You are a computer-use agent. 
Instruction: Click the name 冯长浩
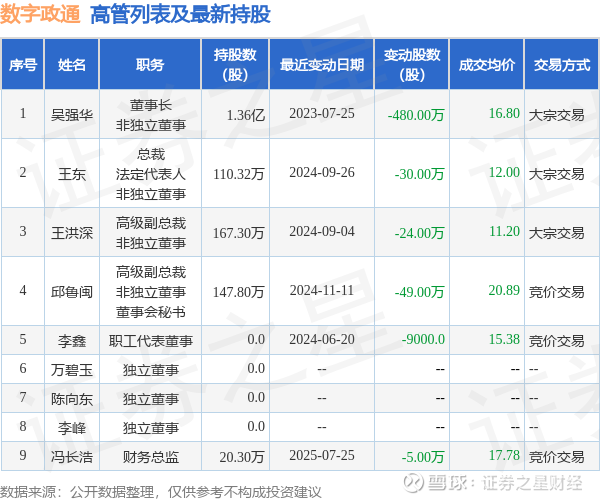[72, 457]
